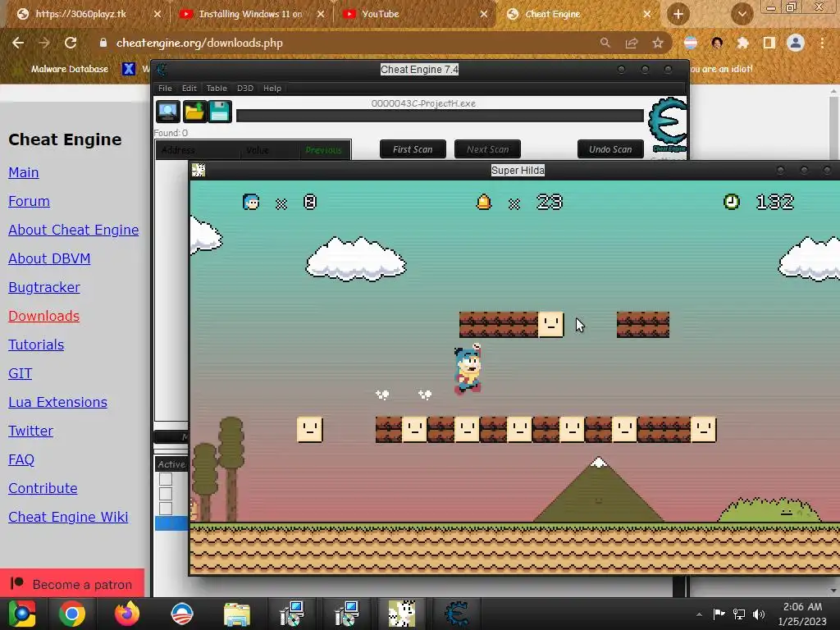Viewport: 840px width, 630px height.
Task: Click the start button on taskbar
Action: (x=21, y=614)
